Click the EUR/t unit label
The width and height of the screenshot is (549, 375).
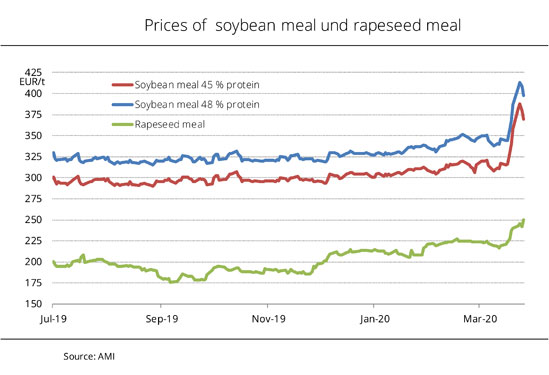coord(32,82)
